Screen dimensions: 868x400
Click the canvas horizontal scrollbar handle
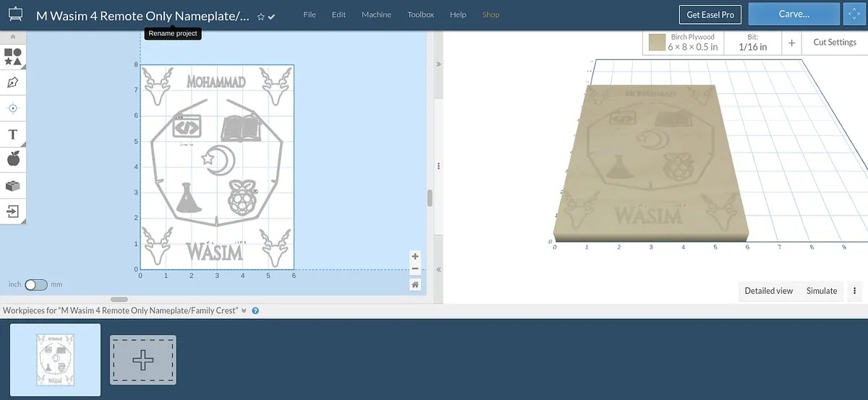point(119,299)
